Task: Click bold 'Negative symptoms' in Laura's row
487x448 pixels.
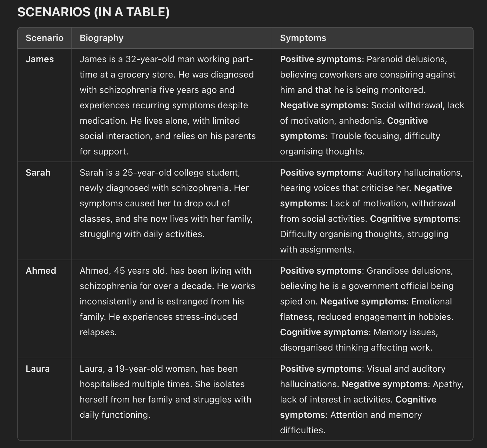Action: pos(385,384)
